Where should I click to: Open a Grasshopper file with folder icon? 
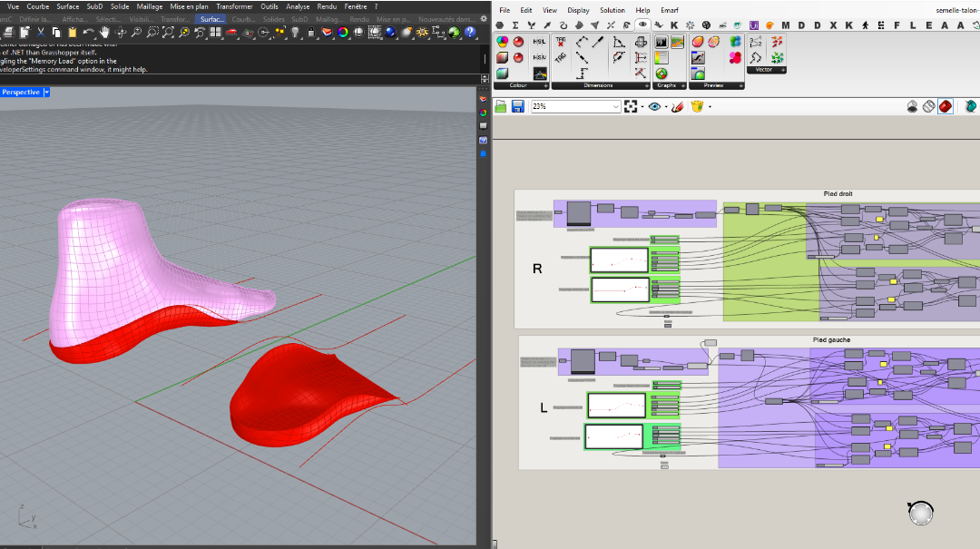coord(501,106)
